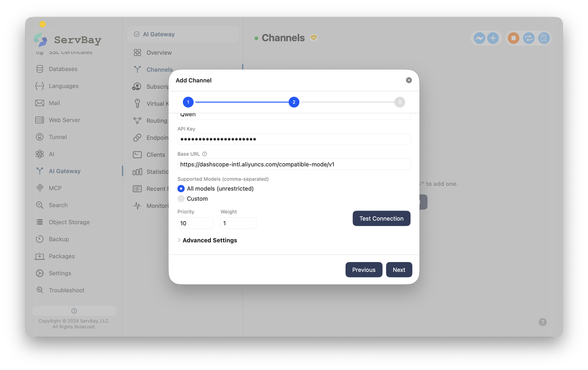The height and width of the screenshot is (370, 588).
Task: Open Troubleshoot in sidebar
Action: click(x=67, y=290)
